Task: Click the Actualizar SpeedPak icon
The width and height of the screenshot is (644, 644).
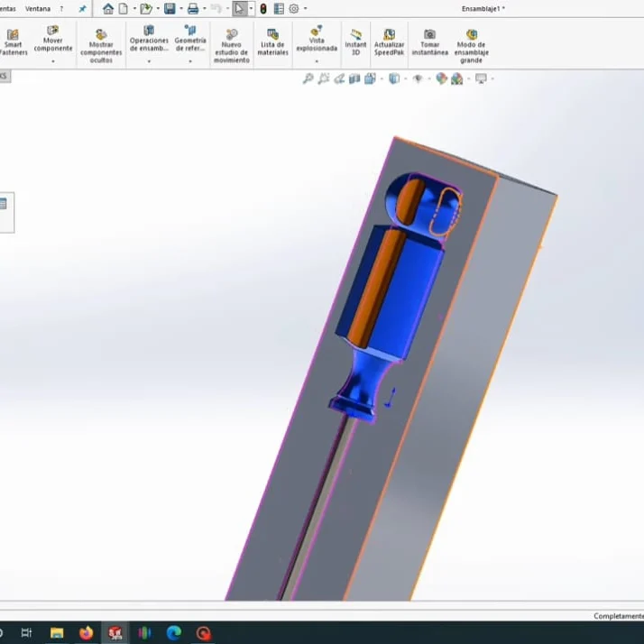Action: [389, 41]
